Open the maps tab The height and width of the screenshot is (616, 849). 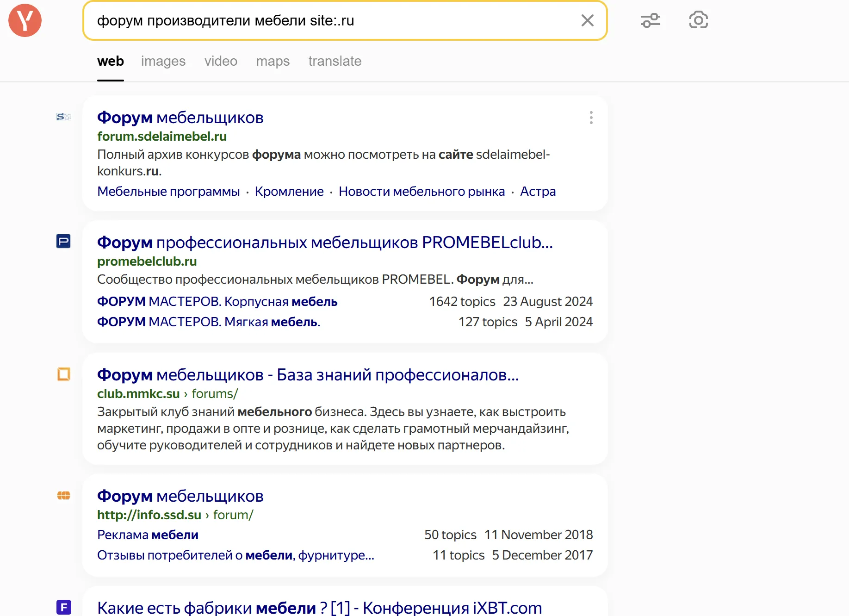tap(273, 61)
